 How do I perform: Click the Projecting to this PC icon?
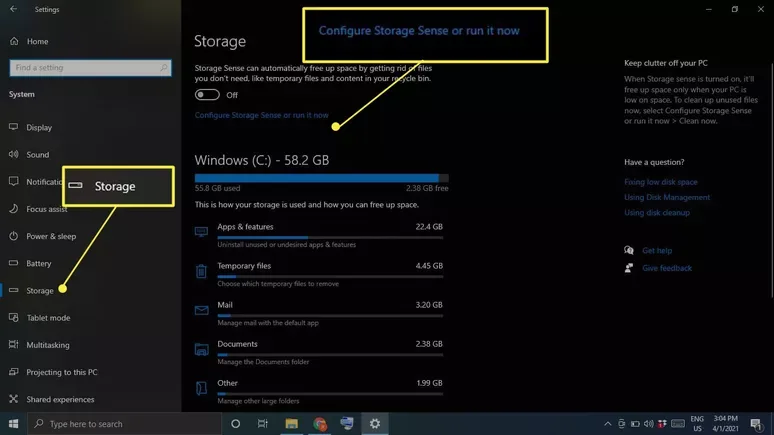(13, 371)
